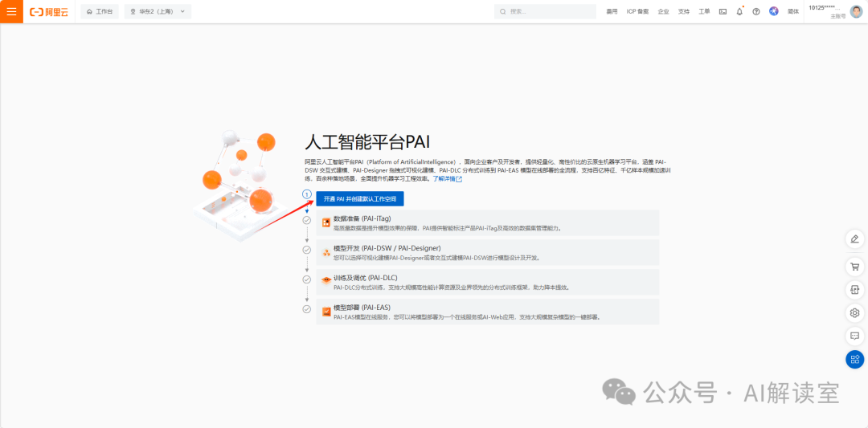The height and width of the screenshot is (428, 868).
Task: Click the 模型开发 (PAI-DSW / PAI-Designer) icon
Action: (326, 253)
